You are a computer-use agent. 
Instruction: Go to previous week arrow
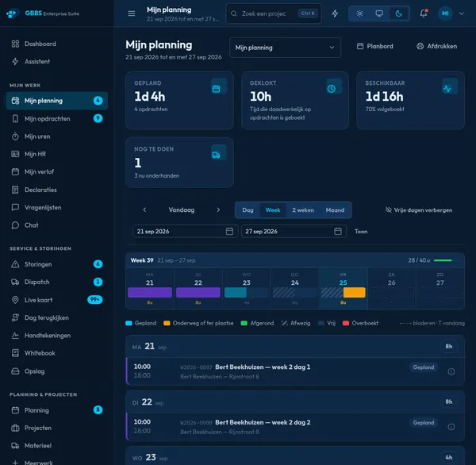point(144,209)
